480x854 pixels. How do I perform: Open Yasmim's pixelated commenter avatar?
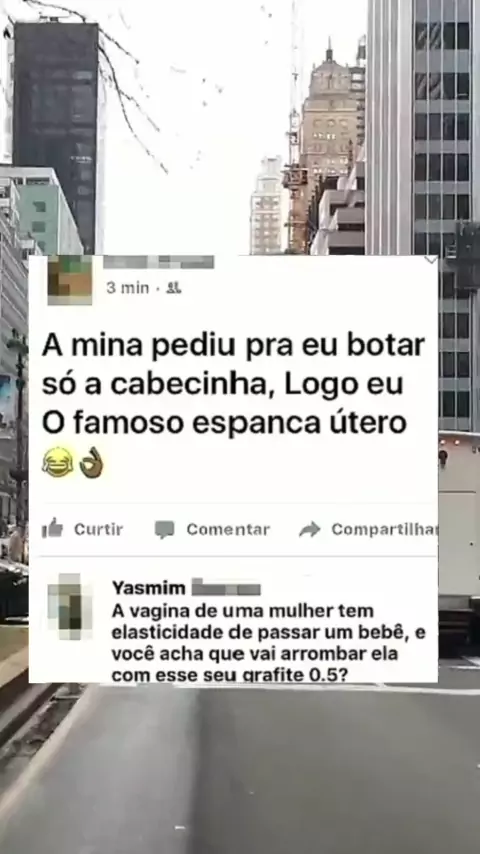pos(70,606)
